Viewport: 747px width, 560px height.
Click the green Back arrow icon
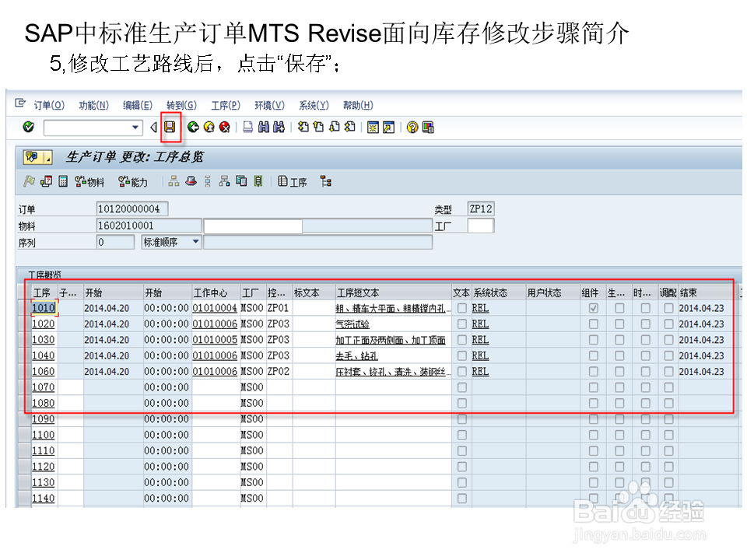click(x=193, y=127)
